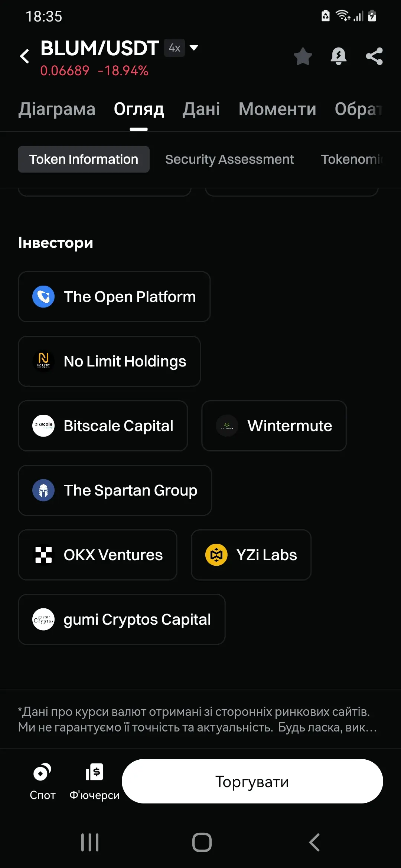
Task: Open the Моменти tab
Action: [x=277, y=109]
